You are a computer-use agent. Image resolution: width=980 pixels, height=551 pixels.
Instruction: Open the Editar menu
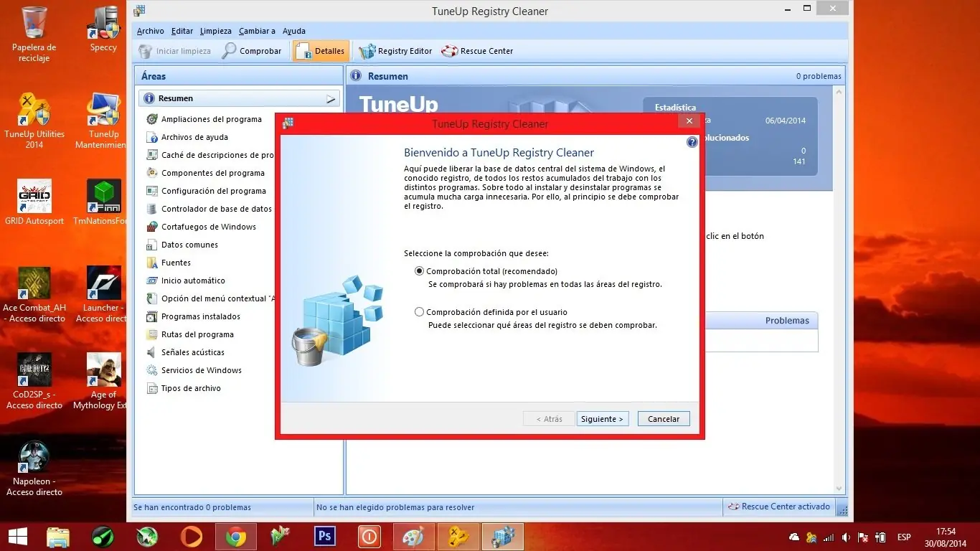tap(182, 31)
